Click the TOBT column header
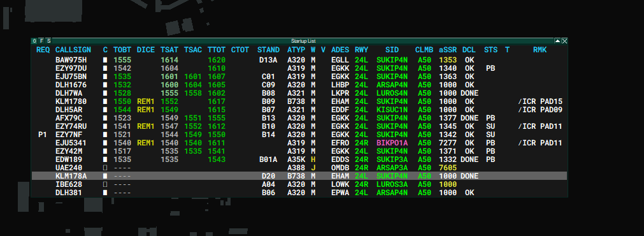The height and width of the screenshot is (236, 644). 122,50
